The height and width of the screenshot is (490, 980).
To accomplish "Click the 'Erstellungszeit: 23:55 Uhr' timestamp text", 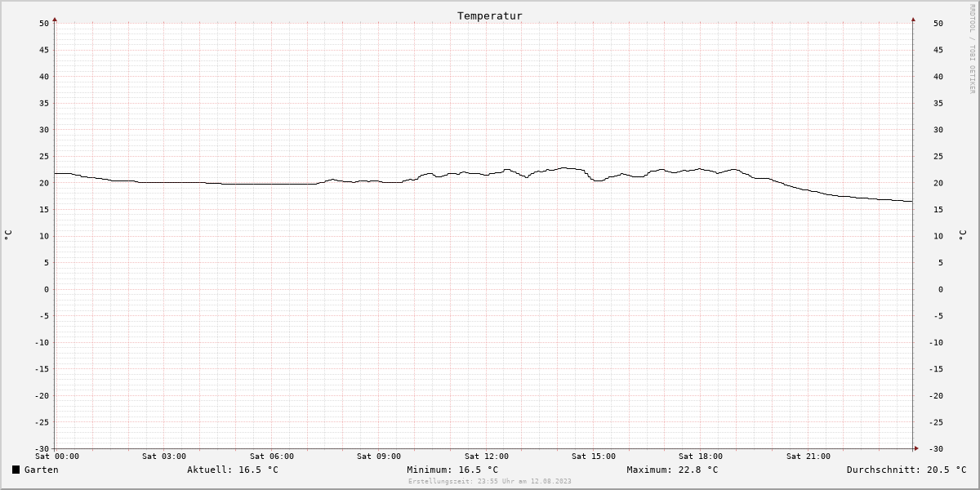I will 462,481.
